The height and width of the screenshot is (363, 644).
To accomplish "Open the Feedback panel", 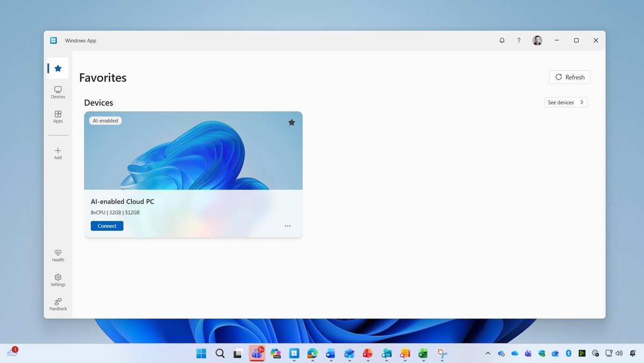I will (57, 304).
